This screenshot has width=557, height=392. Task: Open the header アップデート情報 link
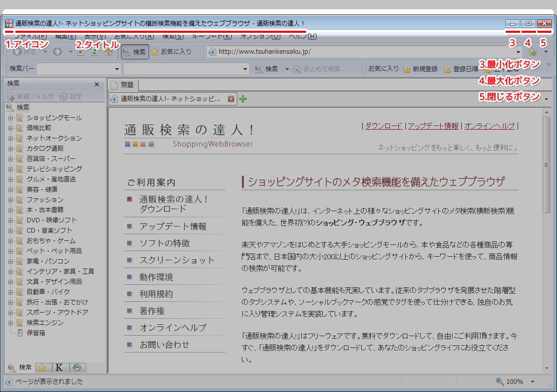tap(433, 126)
